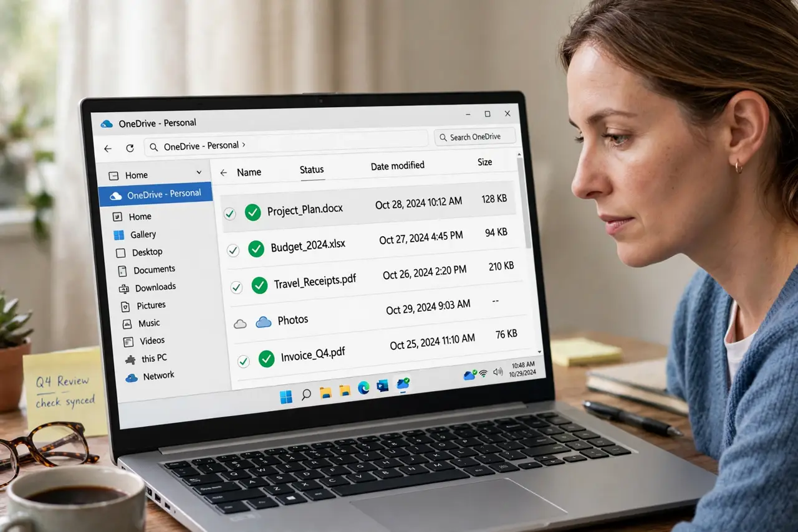Click the green synced icon for Travel_Receipts.pdf
Viewport: 798px width, 532px height.
(259, 285)
